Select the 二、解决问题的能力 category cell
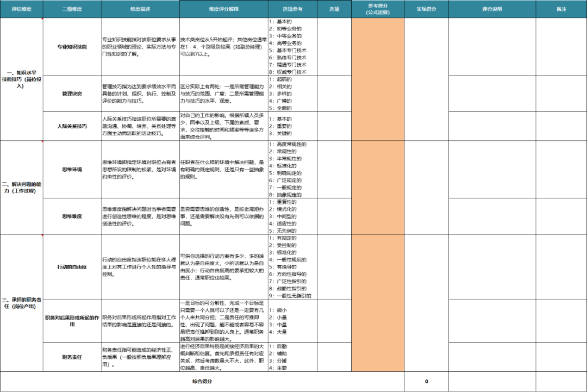The image size is (587, 392). [21, 188]
